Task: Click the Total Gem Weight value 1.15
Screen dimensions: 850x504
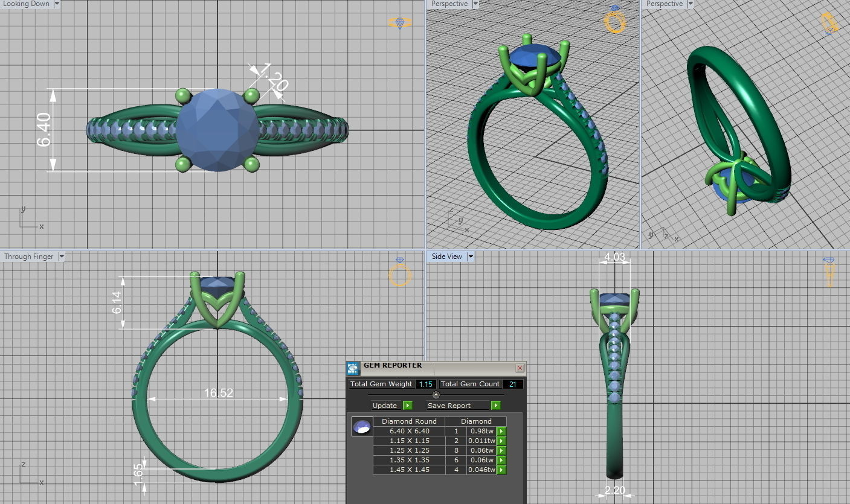Action: tap(425, 384)
